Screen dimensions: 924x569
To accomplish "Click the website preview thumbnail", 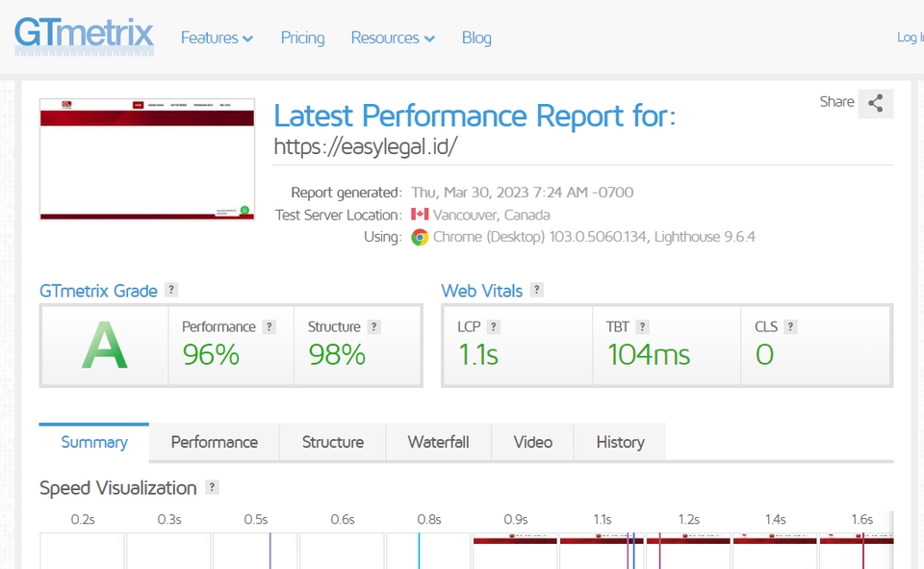I will tap(145, 160).
